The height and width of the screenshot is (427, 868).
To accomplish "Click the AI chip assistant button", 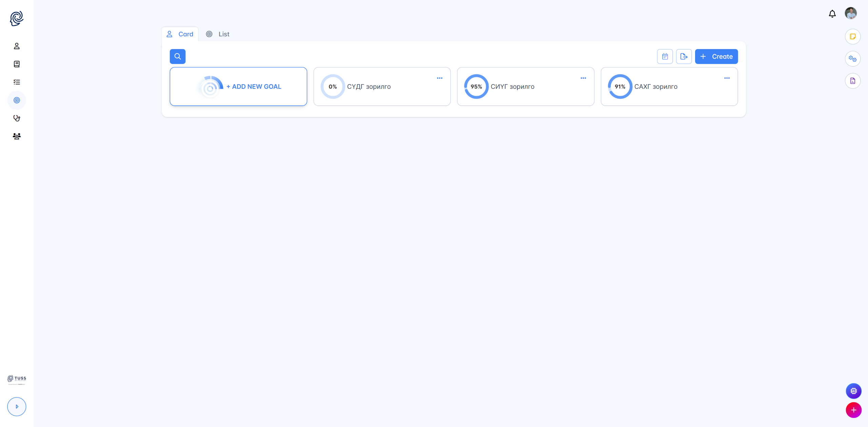I will coord(853,391).
